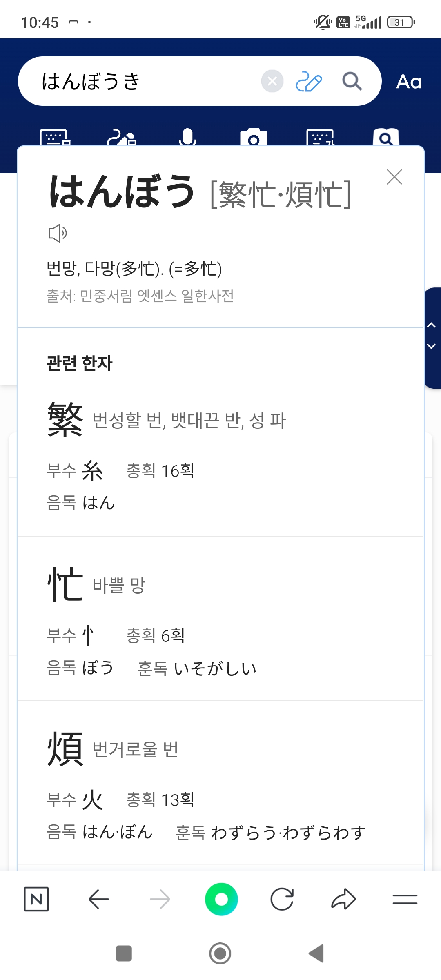
Task: Open the browser hamburger menu
Action: 405,899
